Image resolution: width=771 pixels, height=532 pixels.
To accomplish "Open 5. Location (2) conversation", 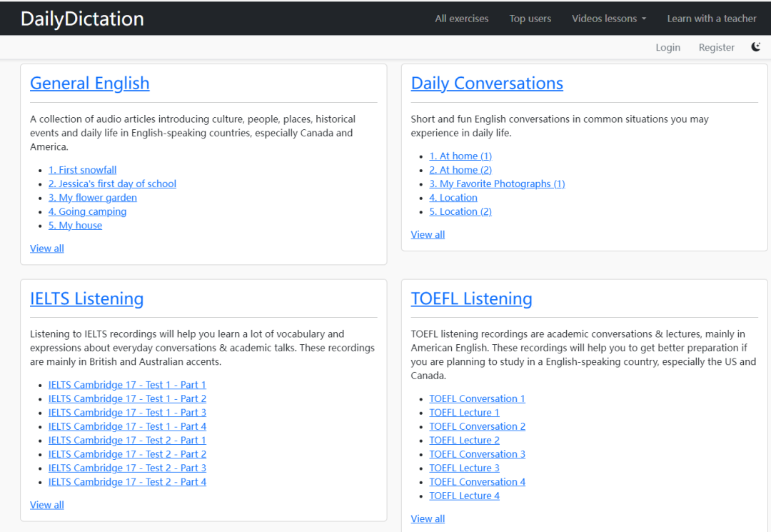I will pos(460,211).
